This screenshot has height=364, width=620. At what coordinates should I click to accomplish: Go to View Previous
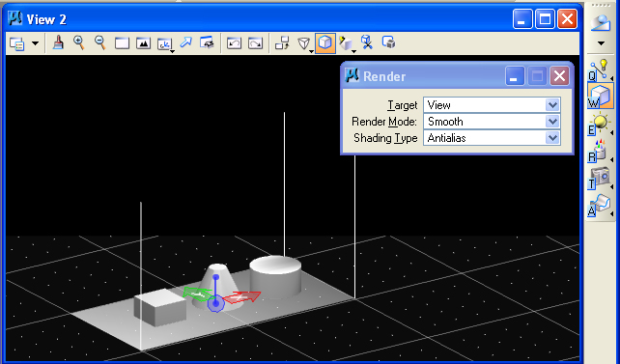pyautogui.click(x=234, y=43)
